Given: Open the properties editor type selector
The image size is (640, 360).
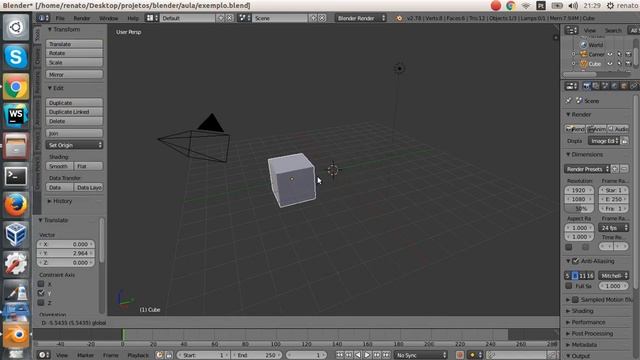Looking at the screenshot, I should [571, 86].
